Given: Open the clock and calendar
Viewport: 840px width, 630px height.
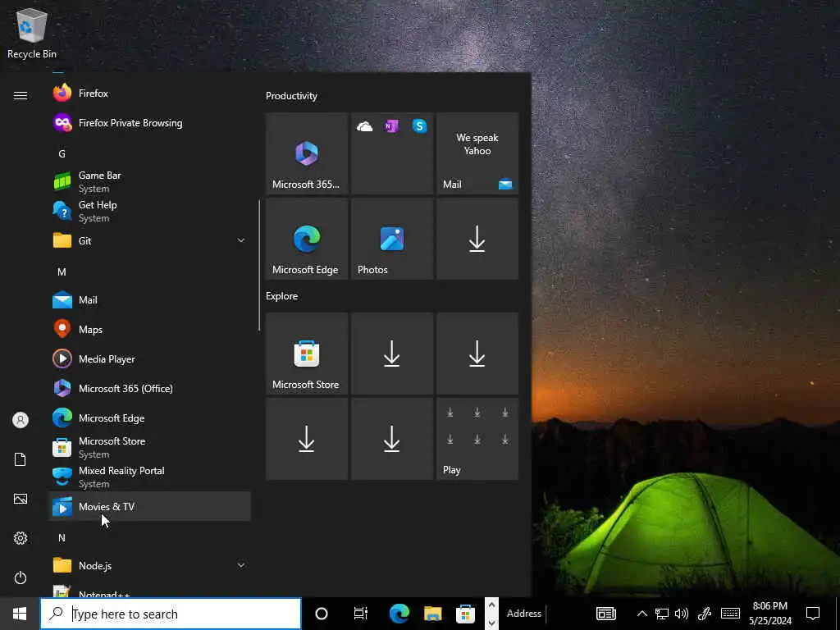Looking at the screenshot, I should point(769,614).
